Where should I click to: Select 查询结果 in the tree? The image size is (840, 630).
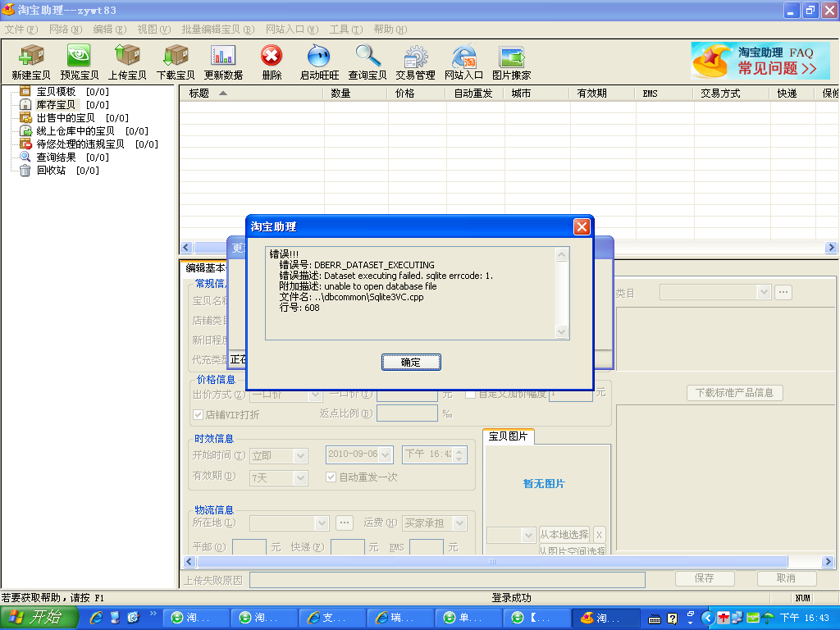click(56, 157)
